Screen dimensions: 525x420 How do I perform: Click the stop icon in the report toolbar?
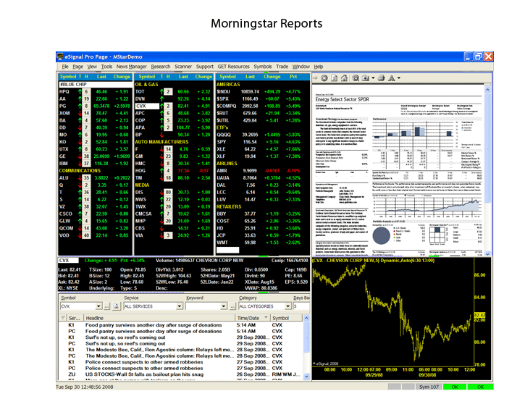pos(324,78)
